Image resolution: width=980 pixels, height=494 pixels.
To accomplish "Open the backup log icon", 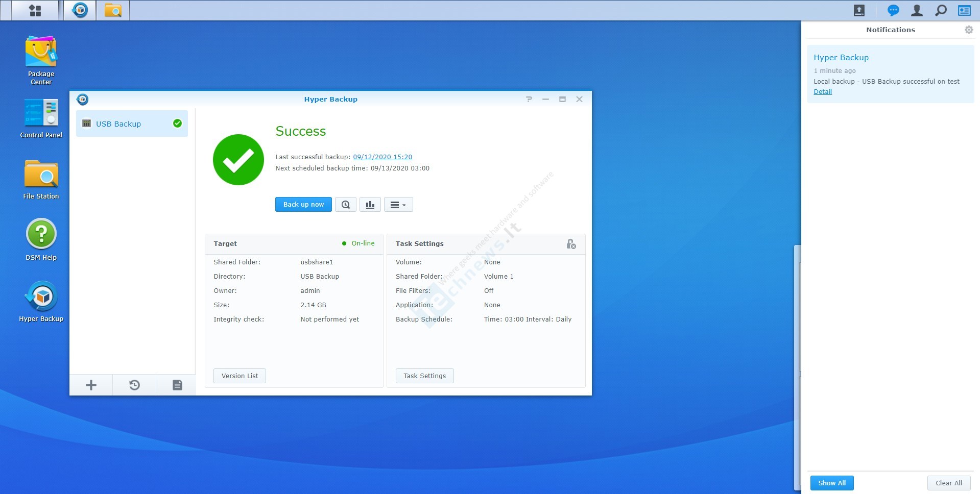I will (177, 385).
